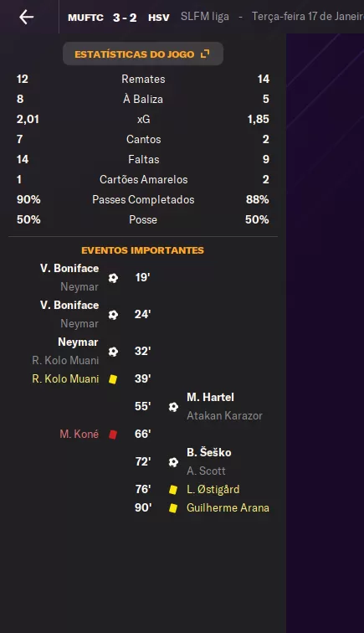Viewport: 364px width, 633px height.
Task: Click the goal ball icon at 32'
Action: pos(114,351)
